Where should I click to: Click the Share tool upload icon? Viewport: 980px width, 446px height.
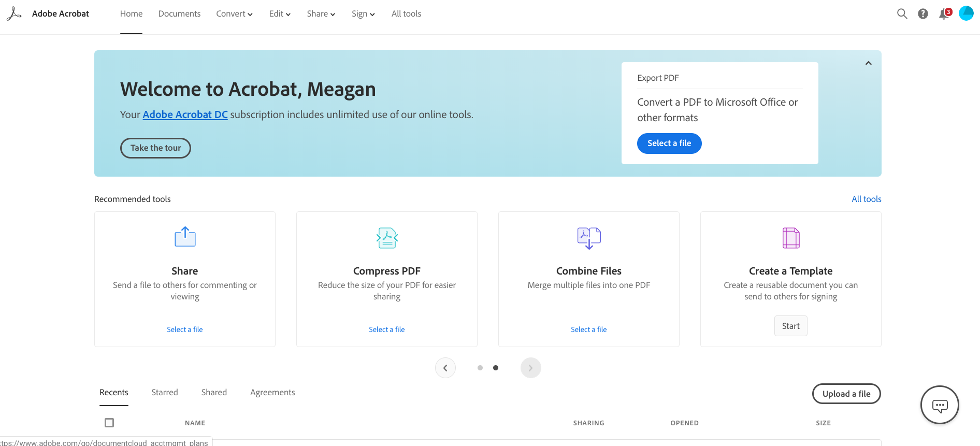tap(185, 237)
